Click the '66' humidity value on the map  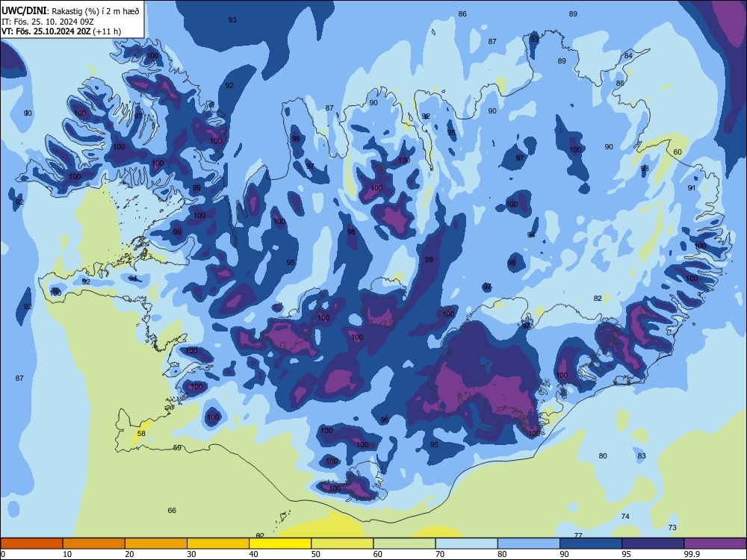(x=172, y=511)
